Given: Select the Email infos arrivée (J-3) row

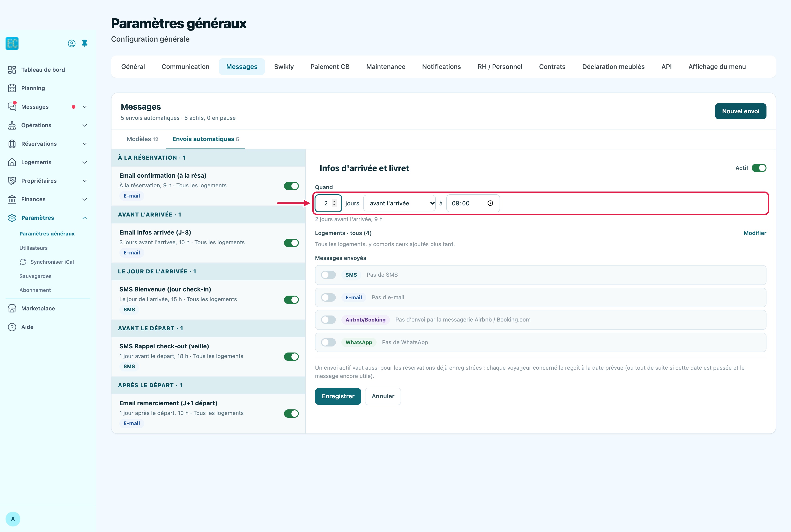Looking at the screenshot, I should pyautogui.click(x=208, y=243).
